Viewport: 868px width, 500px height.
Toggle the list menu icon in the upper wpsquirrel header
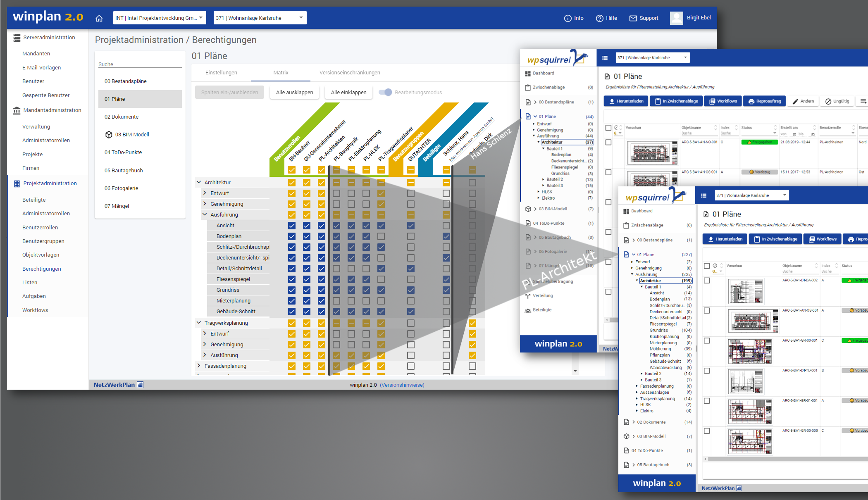click(605, 58)
